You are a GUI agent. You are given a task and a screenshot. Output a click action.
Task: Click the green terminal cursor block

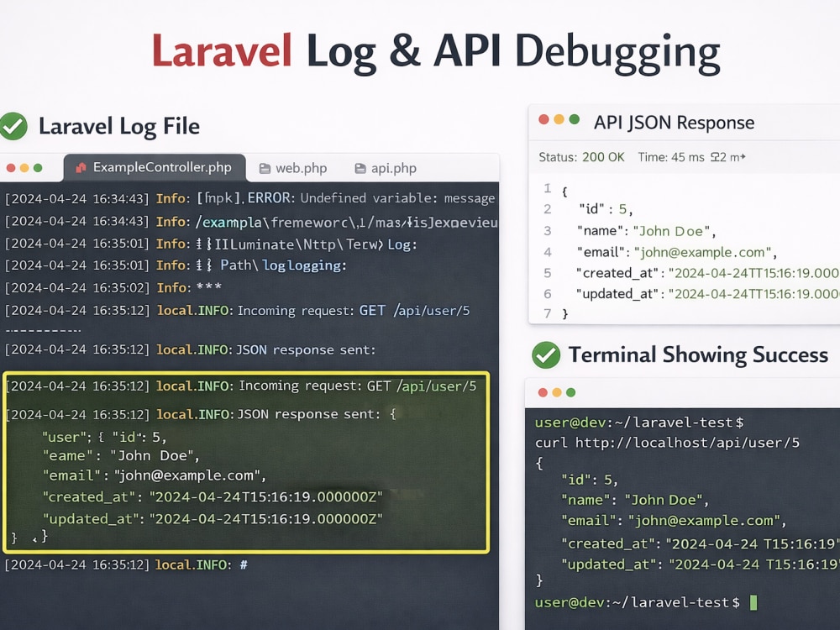(753, 602)
